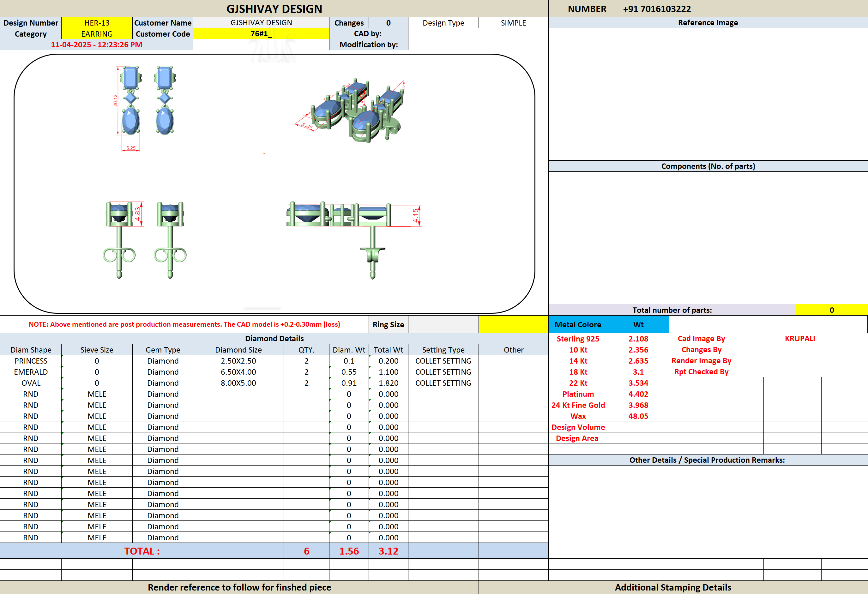The height and width of the screenshot is (594, 868).
Task: Click the Components (No. of parts) header
Action: click(708, 166)
